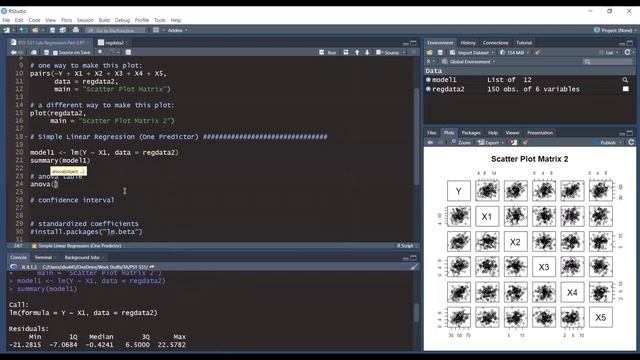Image resolution: width=640 pixels, height=360 pixels.
Task: Click the Open File folder icon in main toolbar
Action: pyautogui.click(x=35, y=30)
